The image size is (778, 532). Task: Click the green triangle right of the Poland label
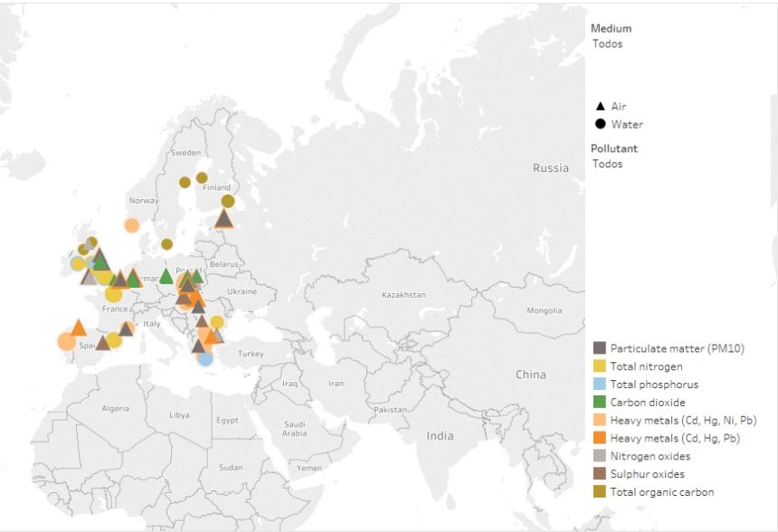click(x=197, y=276)
